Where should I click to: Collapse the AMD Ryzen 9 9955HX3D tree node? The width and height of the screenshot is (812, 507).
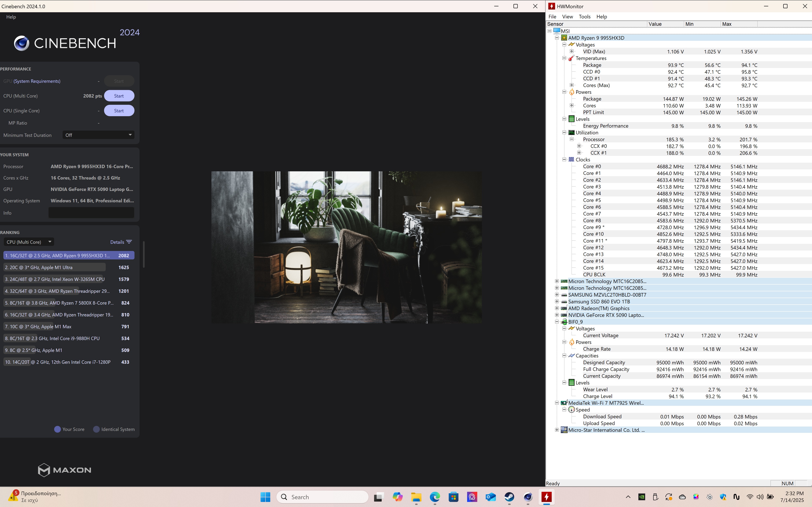click(557, 38)
